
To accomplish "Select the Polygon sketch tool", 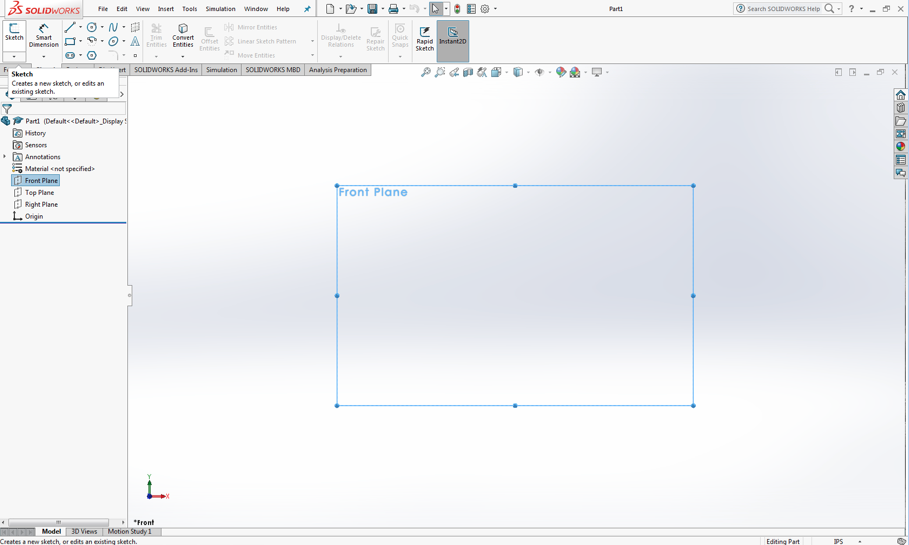I will click(92, 55).
